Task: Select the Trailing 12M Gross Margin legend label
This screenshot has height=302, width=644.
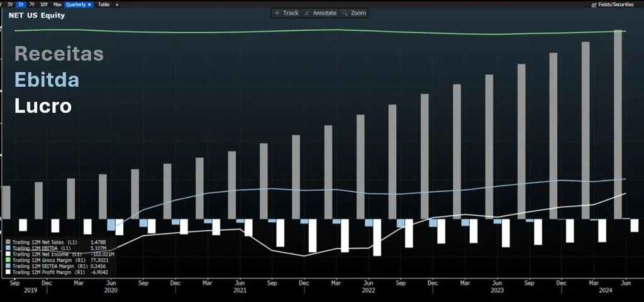Action: 48,260
